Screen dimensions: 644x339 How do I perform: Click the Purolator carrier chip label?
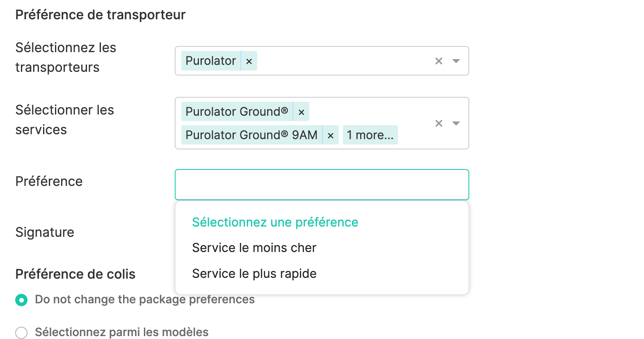pos(210,61)
